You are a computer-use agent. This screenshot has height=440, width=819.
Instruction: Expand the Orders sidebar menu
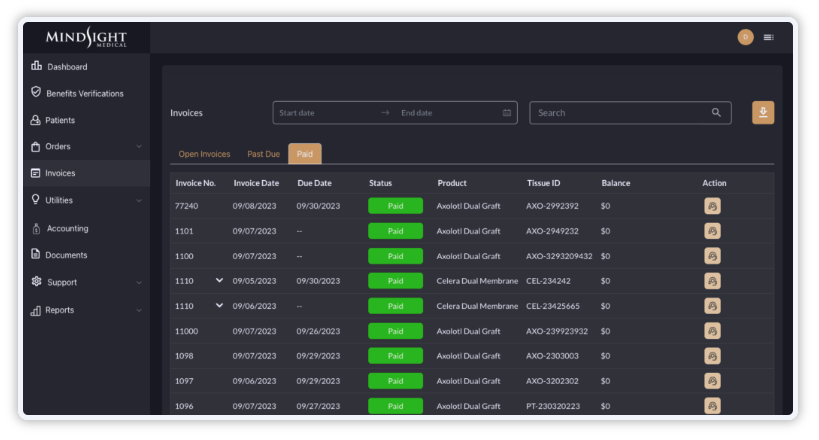coord(139,147)
